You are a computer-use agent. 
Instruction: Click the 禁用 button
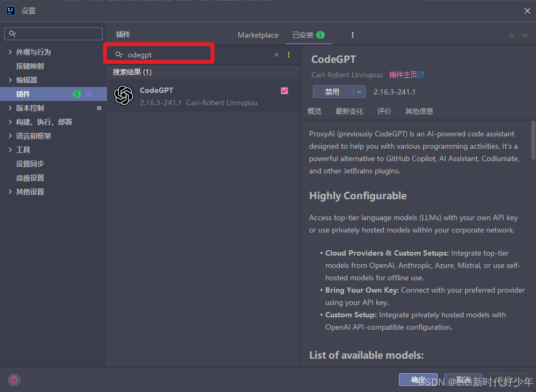(x=333, y=92)
